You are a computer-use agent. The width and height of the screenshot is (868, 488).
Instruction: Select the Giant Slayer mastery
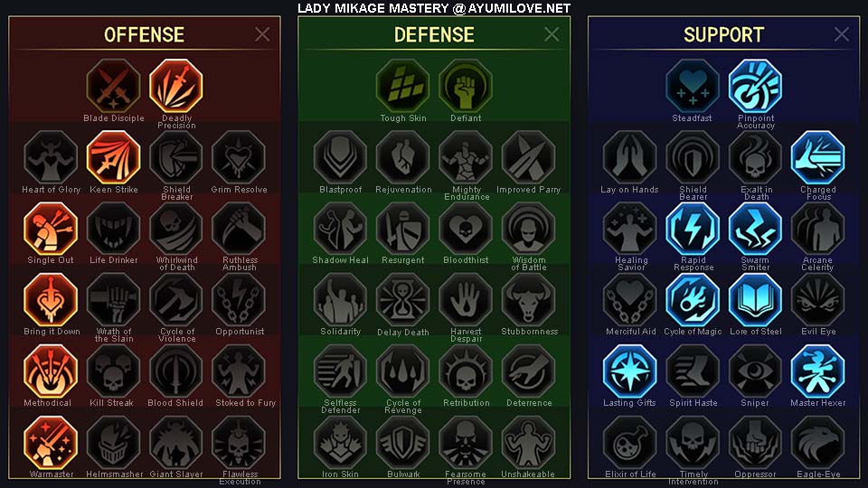click(x=176, y=443)
